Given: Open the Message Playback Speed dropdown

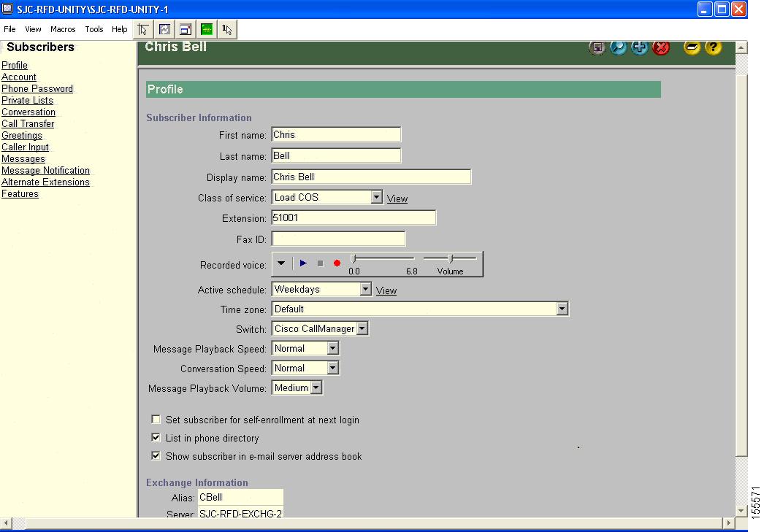Looking at the screenshot, I should coord(333,348).
